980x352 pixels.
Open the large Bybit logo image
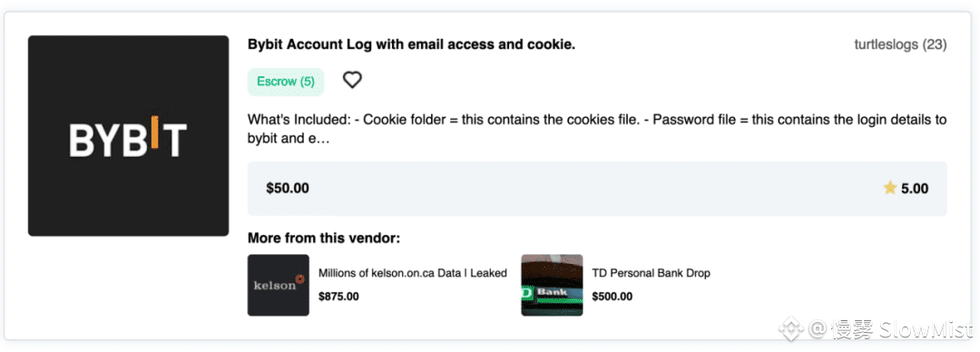tap(128, 136)
